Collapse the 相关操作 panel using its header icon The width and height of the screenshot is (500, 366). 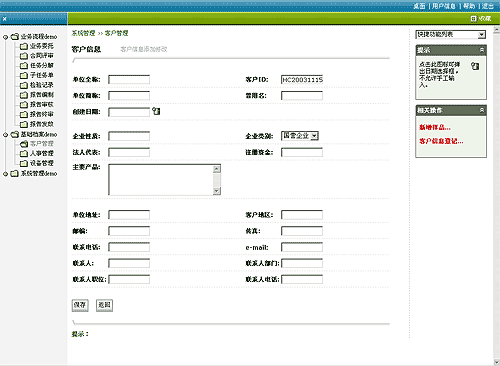click(x=482, y=110)
